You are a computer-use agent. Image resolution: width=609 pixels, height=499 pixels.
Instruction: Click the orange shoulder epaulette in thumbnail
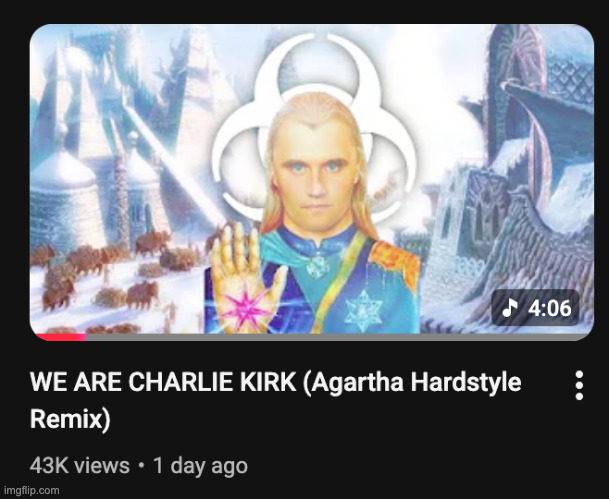395,262
